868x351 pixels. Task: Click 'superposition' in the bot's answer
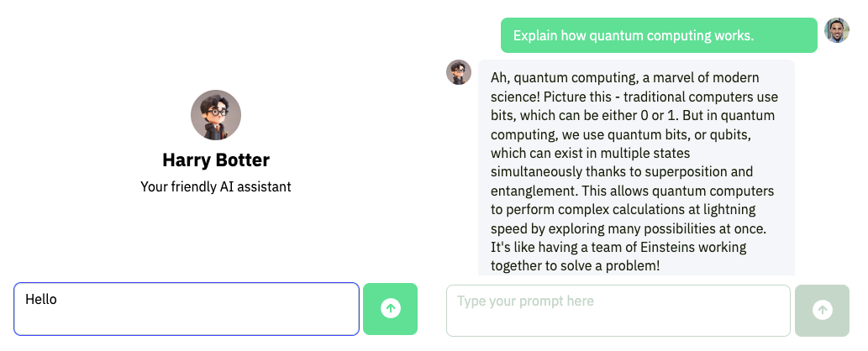point(698,173)
